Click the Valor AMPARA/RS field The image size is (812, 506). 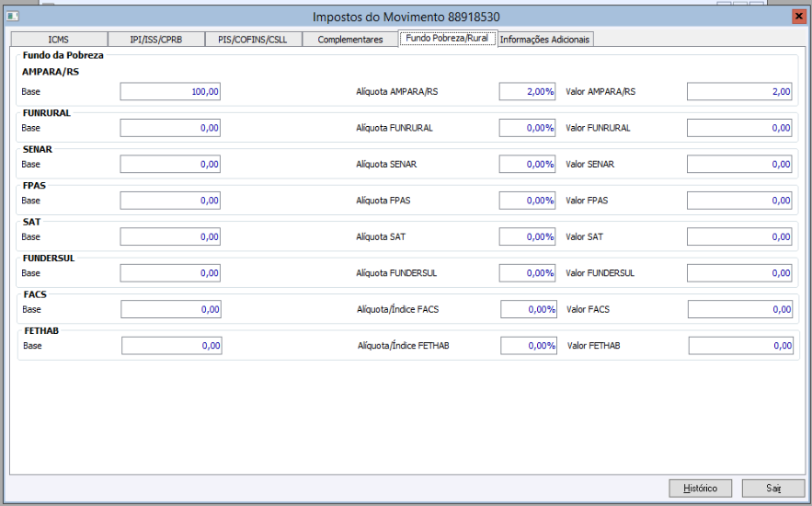tap(739, 92)
